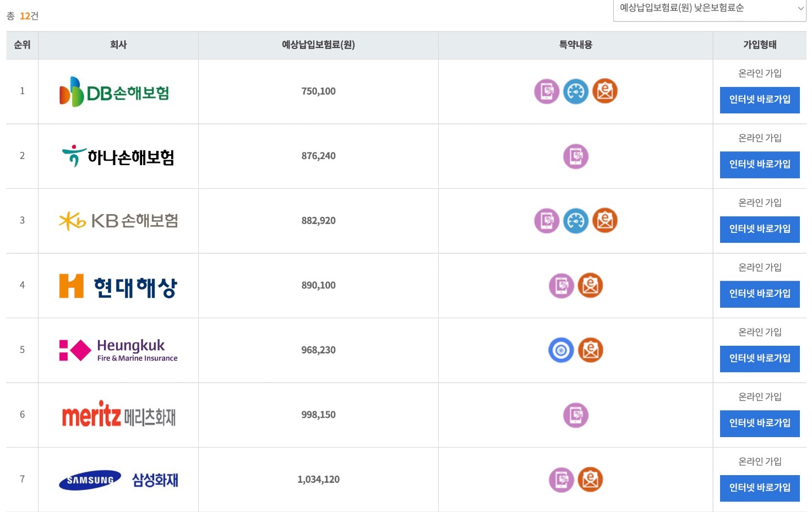Viewport: 812px width, 512px height.
Task: Click orange e-mail envelope icon in Heungkuk row
Action: pos(590,350)
